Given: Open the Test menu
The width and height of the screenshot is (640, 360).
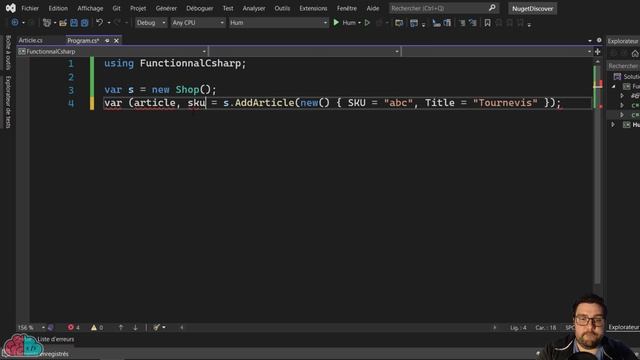Looking at the screenshot, I should pos(228,8).
